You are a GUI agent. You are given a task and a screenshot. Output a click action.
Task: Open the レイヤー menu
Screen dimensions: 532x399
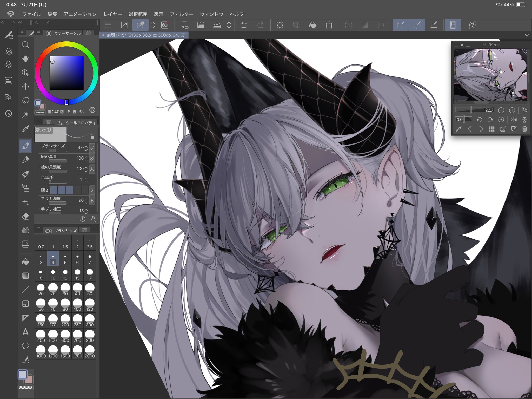click(113, 14)
